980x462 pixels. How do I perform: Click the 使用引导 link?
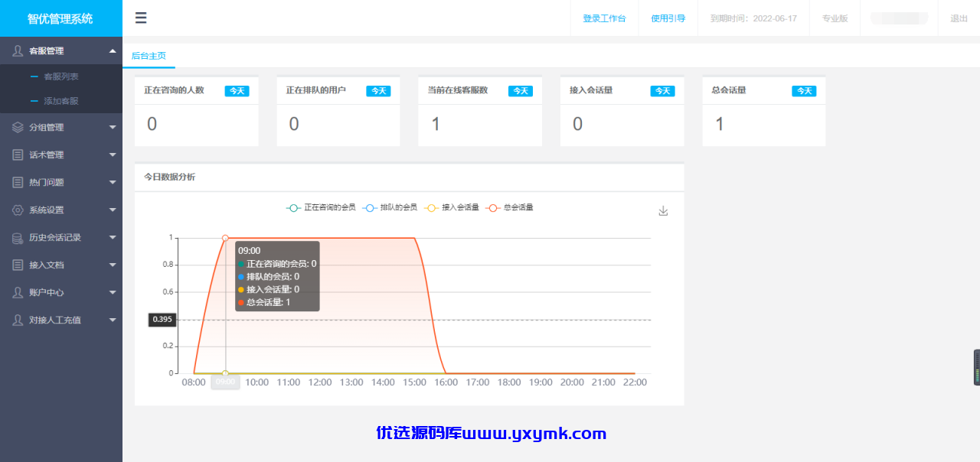click(x=668, y=18)
